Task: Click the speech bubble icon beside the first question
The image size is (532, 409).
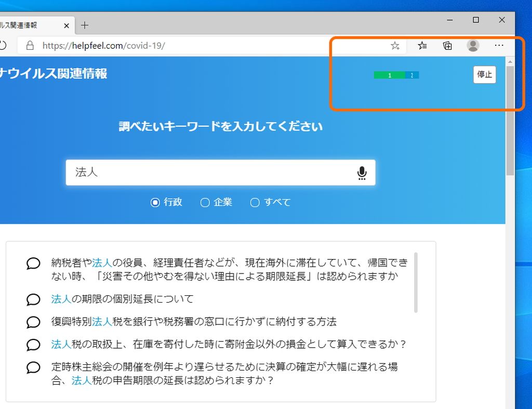Action: (33, 264)
